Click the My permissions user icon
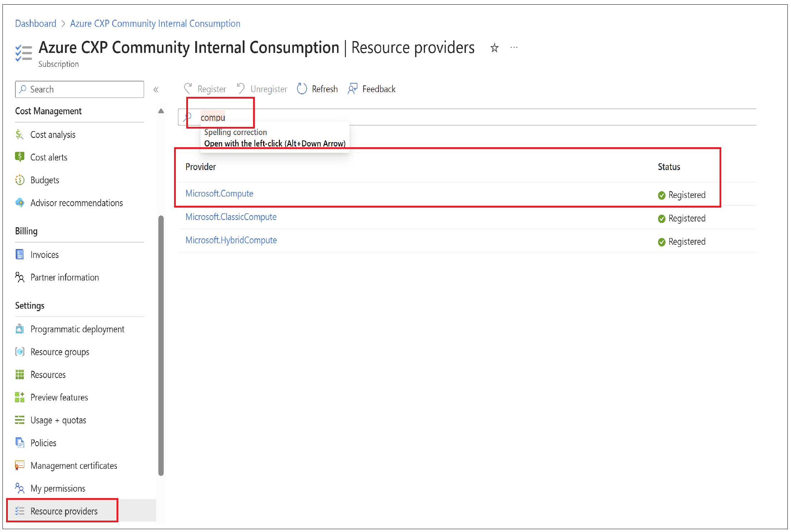Image resolution: width=791 pixels, height=532 pixels. [20, 488]
